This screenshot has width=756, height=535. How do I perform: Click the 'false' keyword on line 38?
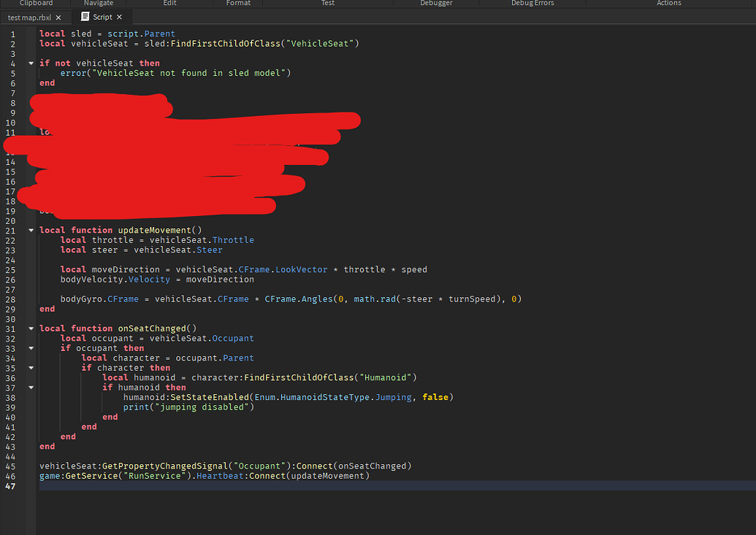435,397
